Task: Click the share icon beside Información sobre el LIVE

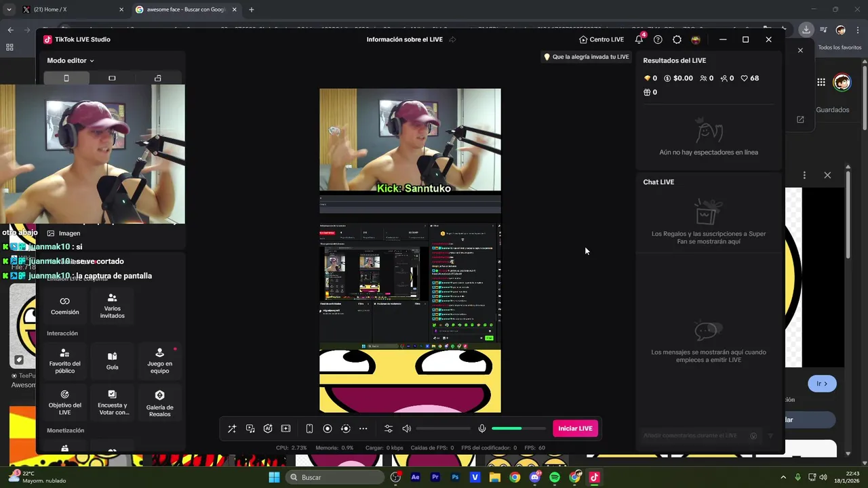Action: coord(452,39)
